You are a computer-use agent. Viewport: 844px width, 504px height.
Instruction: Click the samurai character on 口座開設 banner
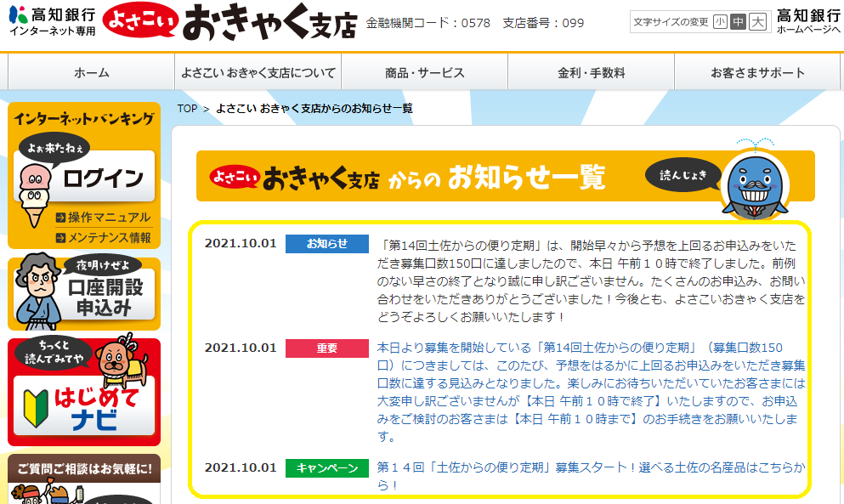[37, 292]
